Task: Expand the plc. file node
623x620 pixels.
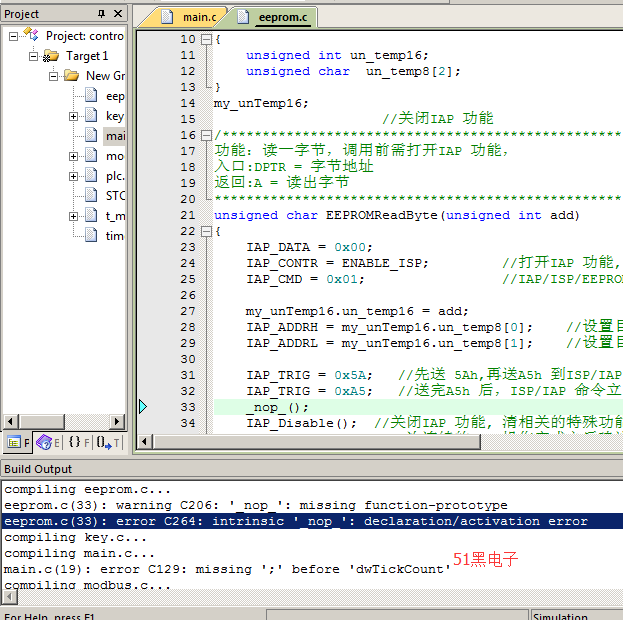Action: (x=73, y=176)
